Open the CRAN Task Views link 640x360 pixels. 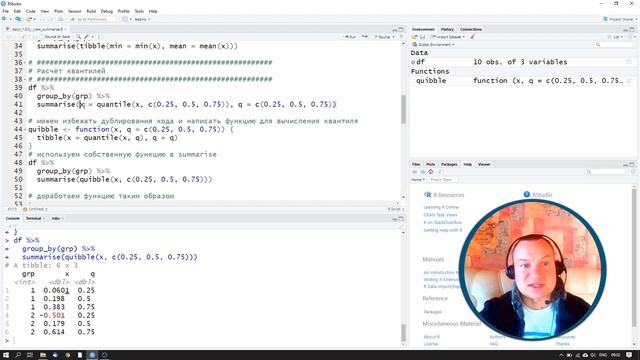pos(440,215)
